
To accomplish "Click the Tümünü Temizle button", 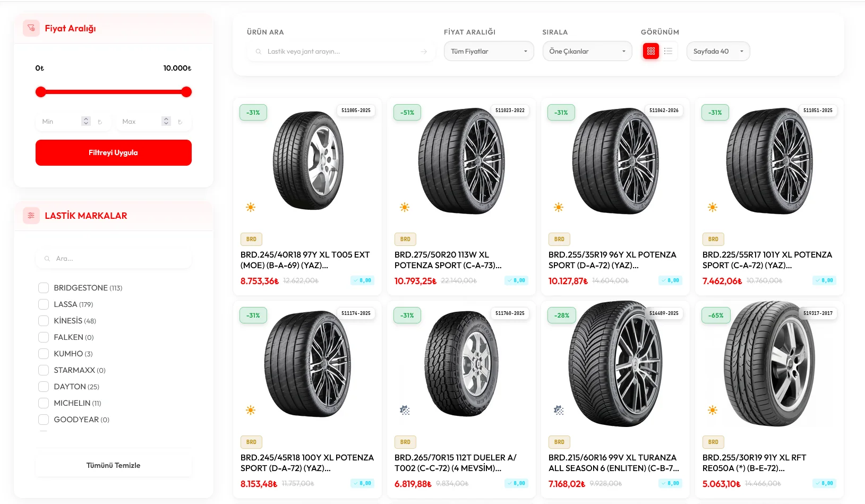I will click(114, 465).
